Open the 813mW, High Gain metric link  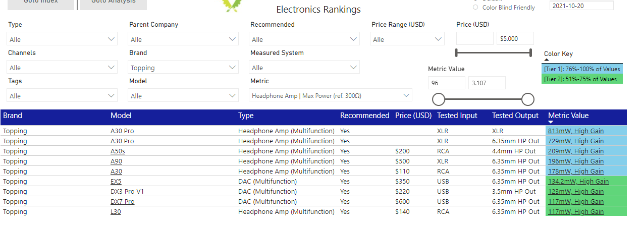(576, 131)
